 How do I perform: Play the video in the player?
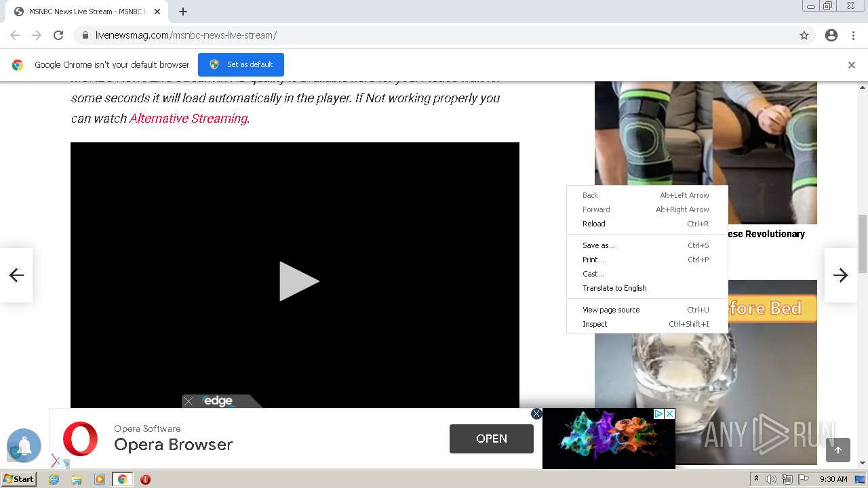[298, 281]
